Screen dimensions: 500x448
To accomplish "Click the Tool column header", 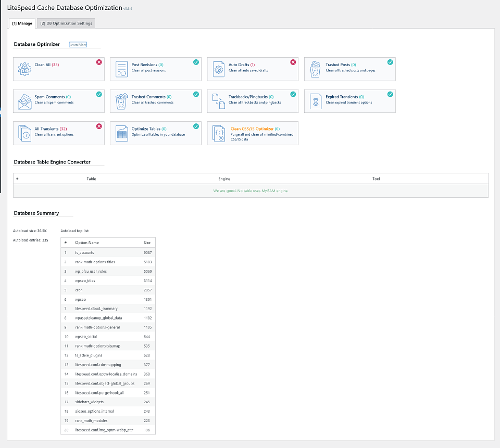I will pyautogui.click(x=376, y=179).
